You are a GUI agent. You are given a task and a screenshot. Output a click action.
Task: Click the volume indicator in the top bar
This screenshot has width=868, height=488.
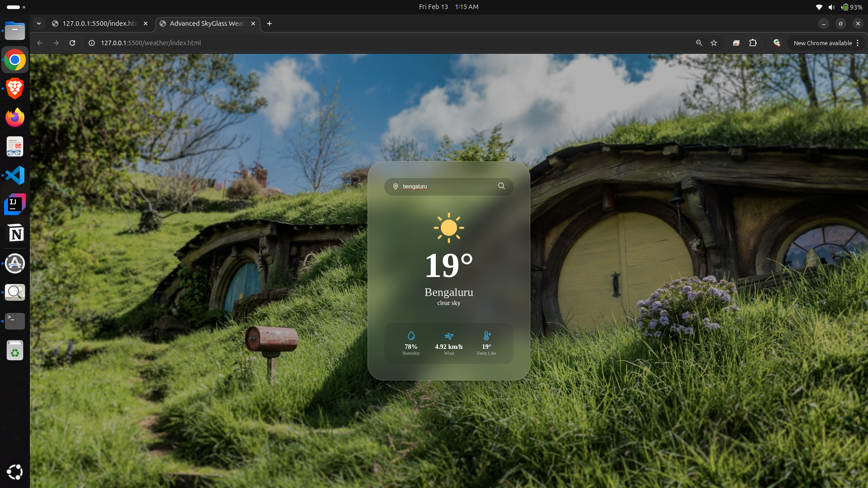(832, 7)
